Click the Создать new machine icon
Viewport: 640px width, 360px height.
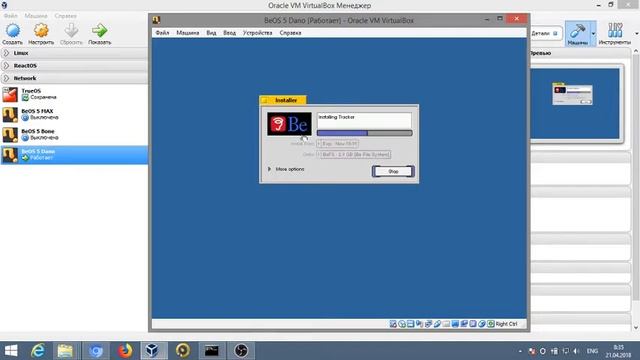[x=13, y=31]
